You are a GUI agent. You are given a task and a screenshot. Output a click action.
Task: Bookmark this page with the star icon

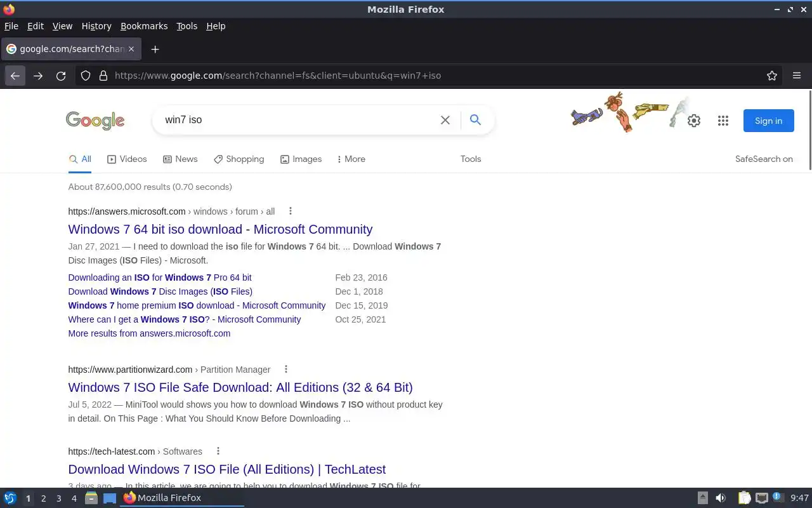click(x=772, y=76)
